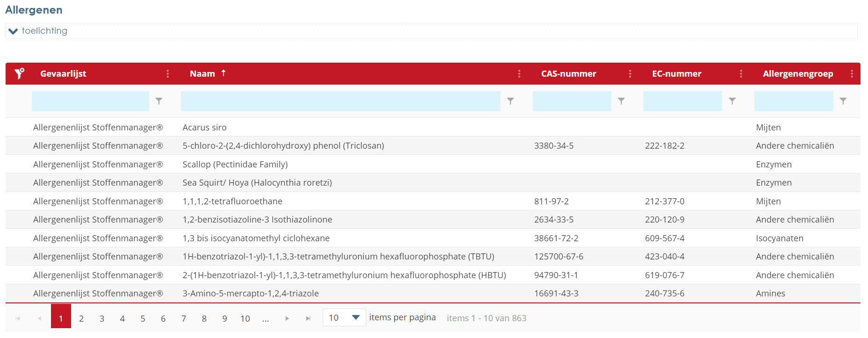Open the CAS-nummer column options menu
The width and height of the screenshot is (868, 338).
pos(630,74)
